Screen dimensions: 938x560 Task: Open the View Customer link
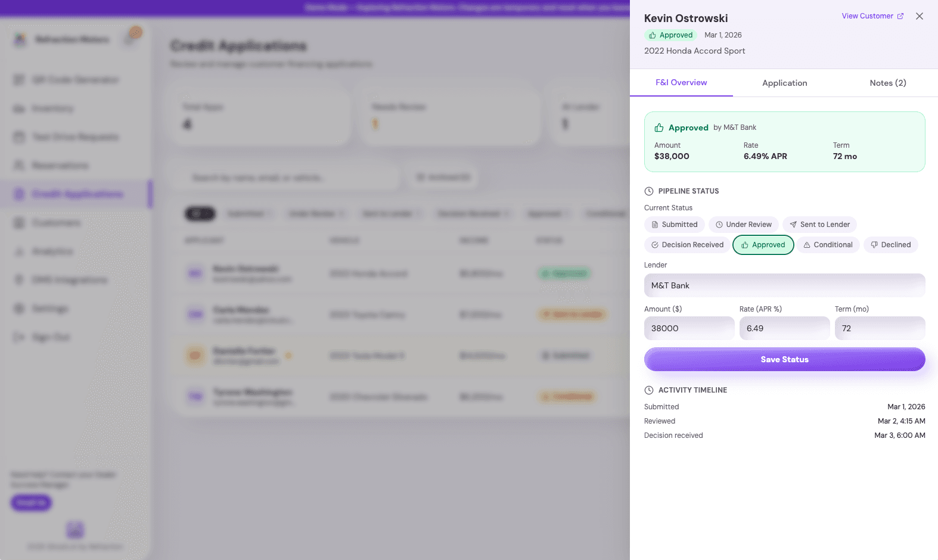[x=867, y=16]
